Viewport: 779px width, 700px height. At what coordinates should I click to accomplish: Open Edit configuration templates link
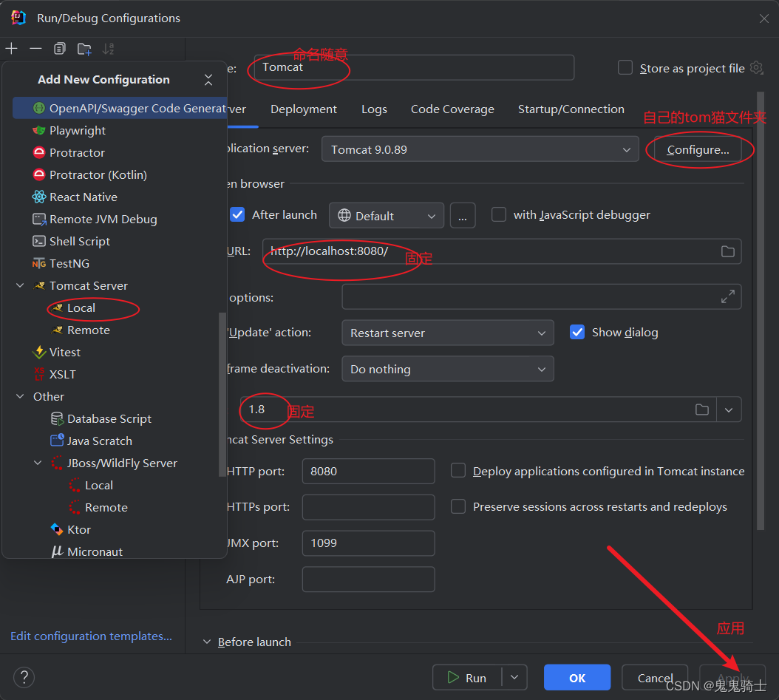coord(92,636)
